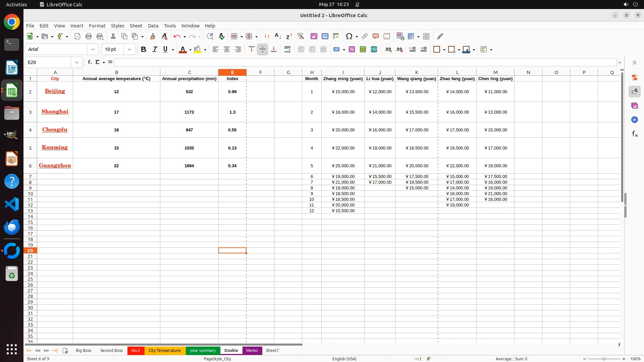Open the font size dropdown
Screen dimensions: 644x362
129,50
